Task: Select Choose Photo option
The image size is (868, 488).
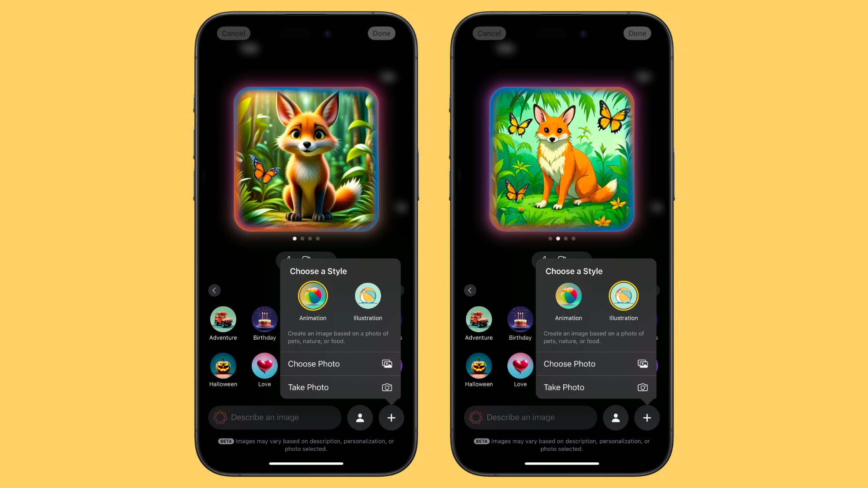Action: click(339, 364)
